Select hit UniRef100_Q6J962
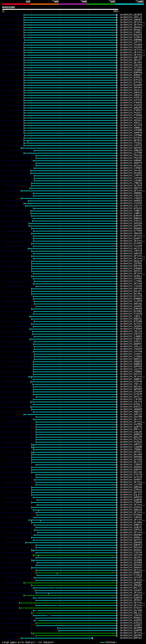The height and width of the screenshot is (644, 146). (x=131, y=63)
